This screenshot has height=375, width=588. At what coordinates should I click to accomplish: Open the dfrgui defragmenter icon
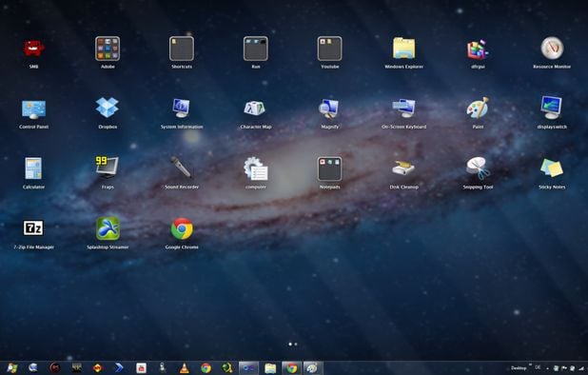click(478, 49)
